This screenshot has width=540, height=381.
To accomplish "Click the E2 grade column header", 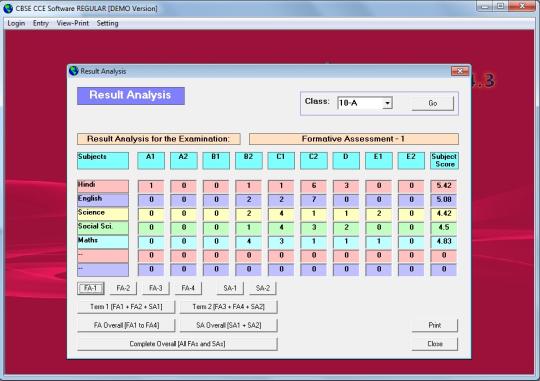I will click(x=411, y=161).
